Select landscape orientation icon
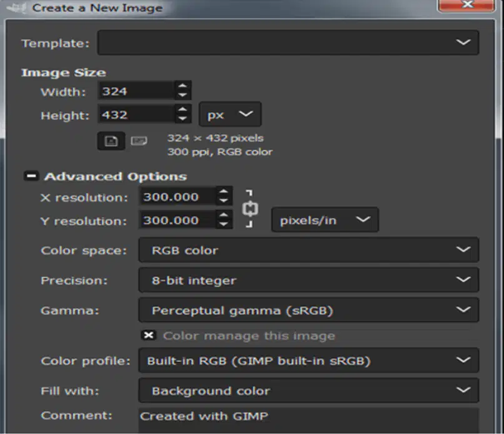The height and width of the screenshot is (434, 504). coord(139,141)
